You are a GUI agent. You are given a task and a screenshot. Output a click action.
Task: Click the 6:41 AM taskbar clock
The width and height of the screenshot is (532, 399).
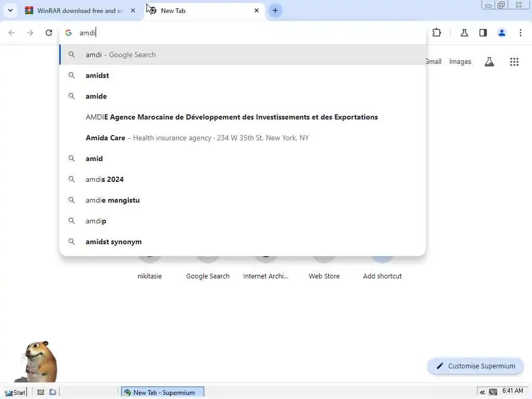tap(513, 391)
